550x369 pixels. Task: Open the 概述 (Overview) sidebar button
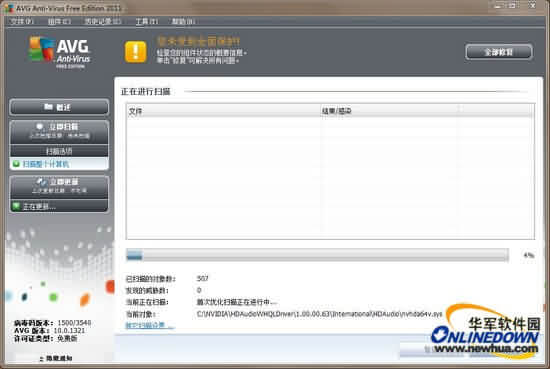[x=59, y=107]
